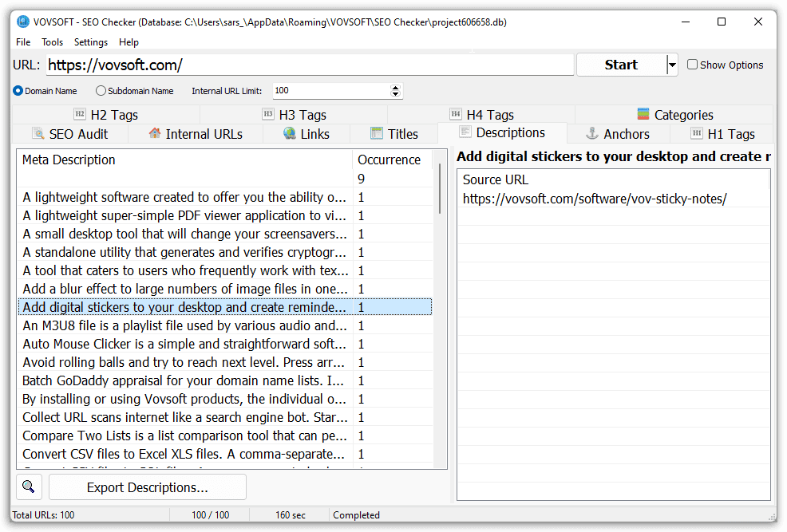Select the Domain Name radio button
The width and height of the screenshot is (787, 532).
(18, 91)
